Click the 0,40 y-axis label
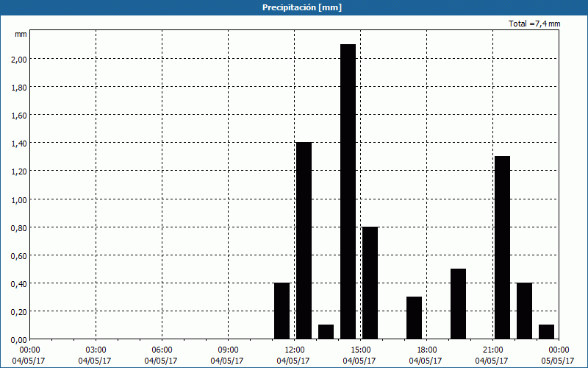Viewport: 588px width, 368px height. (19, 283)
